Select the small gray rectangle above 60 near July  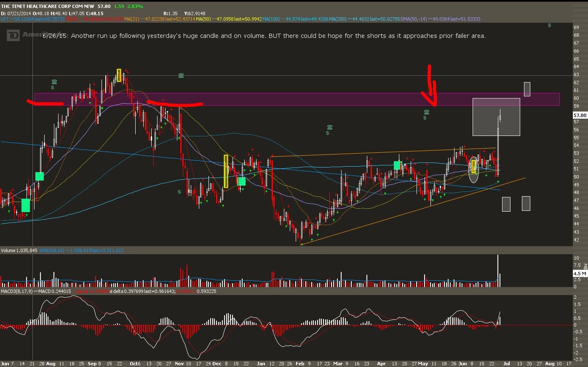527,89
